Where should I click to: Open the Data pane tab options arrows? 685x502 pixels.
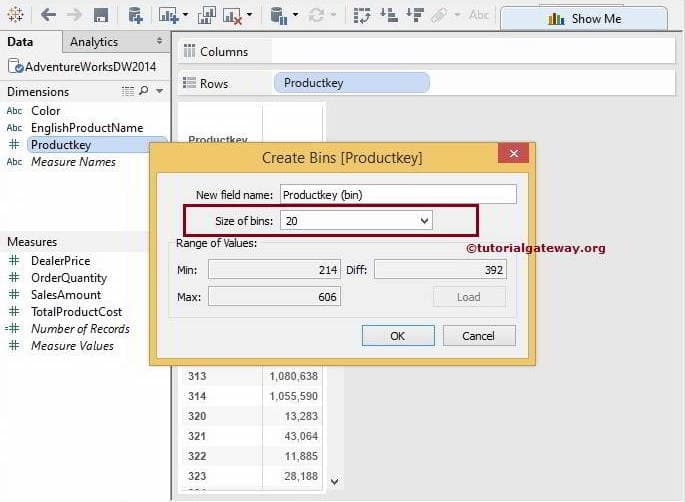(x=159, y=41)
